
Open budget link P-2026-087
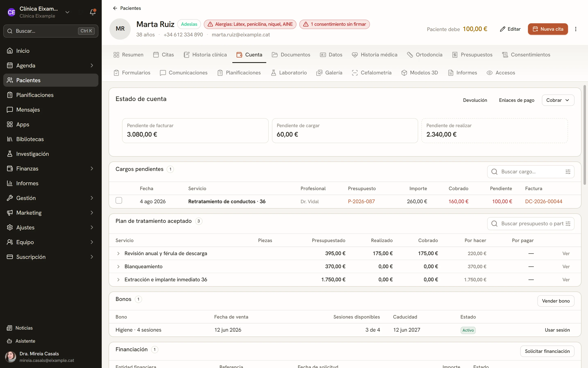pyautogui.click(x=361, y=202)
